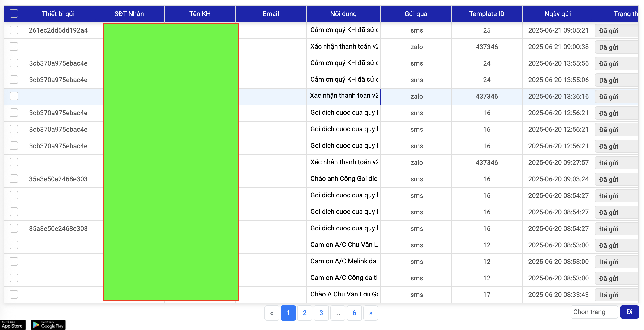Click the Template ID column header
Screen dimensions: 644x330
[486, 14]
